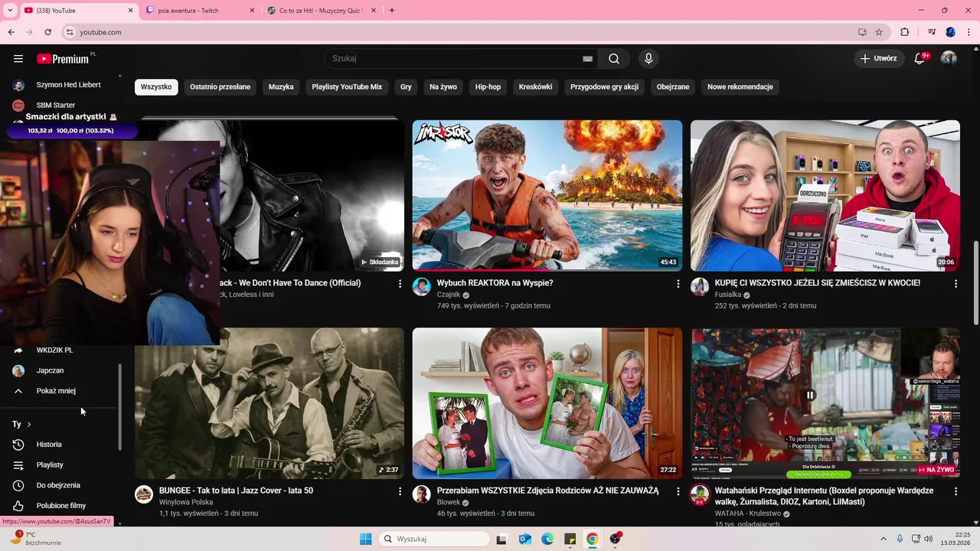Open Winylowa Polska channel avatar
The width and height of the screenshot is (980, 551).
[144, 494]
